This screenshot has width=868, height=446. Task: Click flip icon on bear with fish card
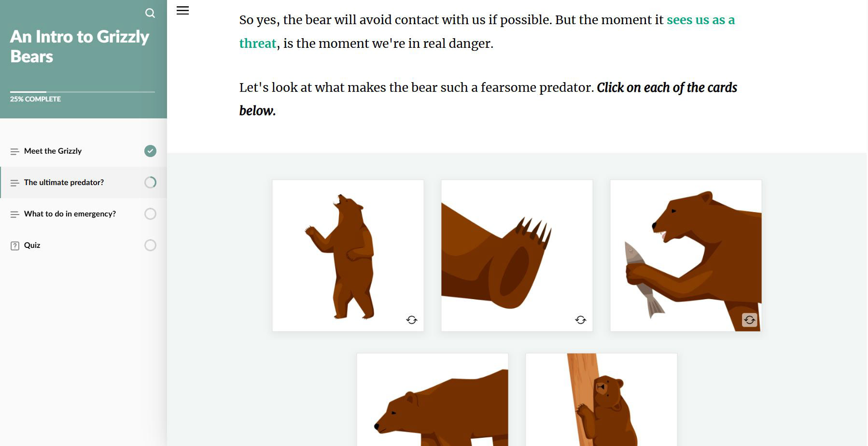749,320
